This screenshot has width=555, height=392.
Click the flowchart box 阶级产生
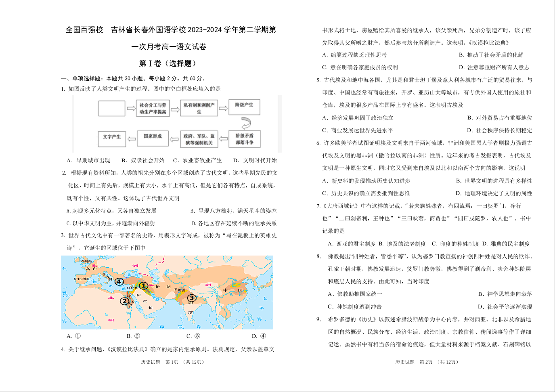(244, 107)
